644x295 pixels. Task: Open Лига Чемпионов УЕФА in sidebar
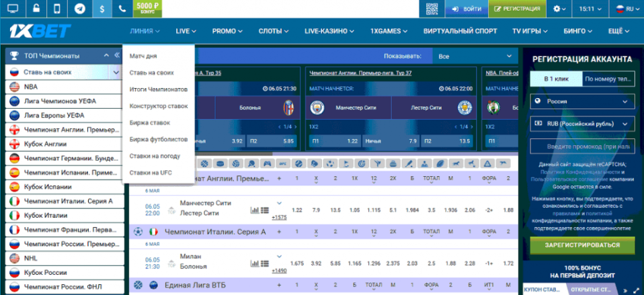point(61,101)
